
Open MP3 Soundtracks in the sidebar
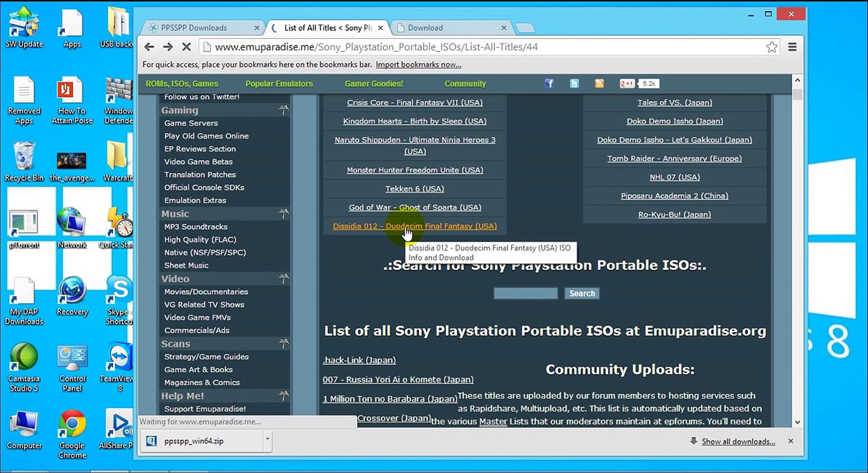click(196, 226)
